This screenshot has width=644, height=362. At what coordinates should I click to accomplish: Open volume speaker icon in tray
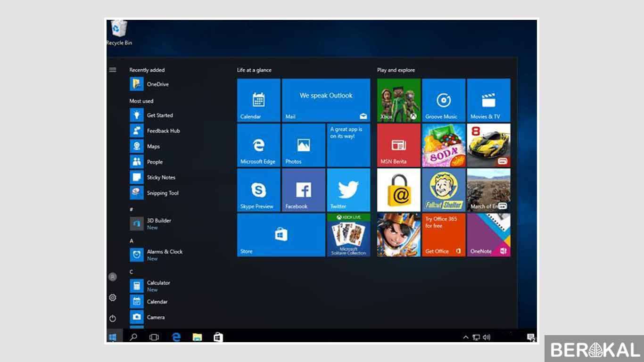[x=487, y=337]
